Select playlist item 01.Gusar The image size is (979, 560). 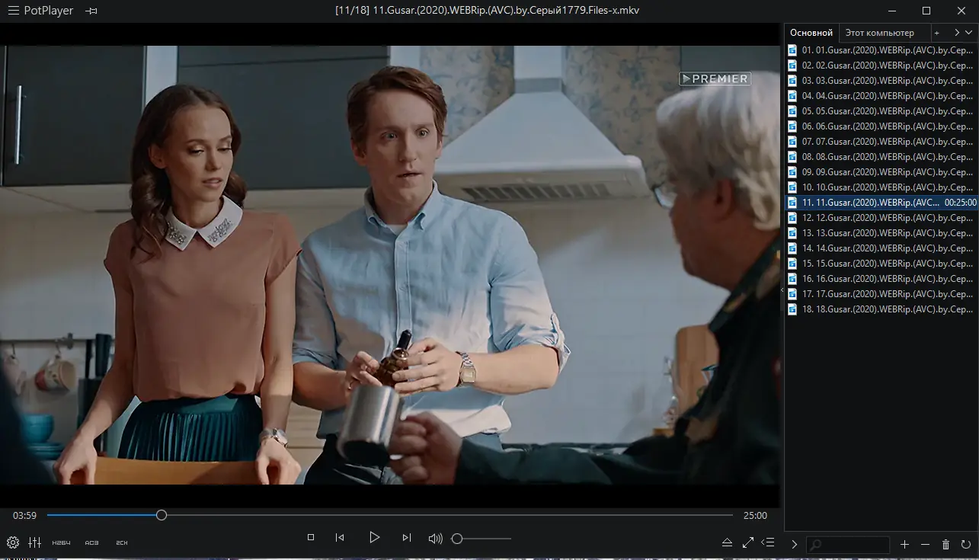[x=881, y=50]
